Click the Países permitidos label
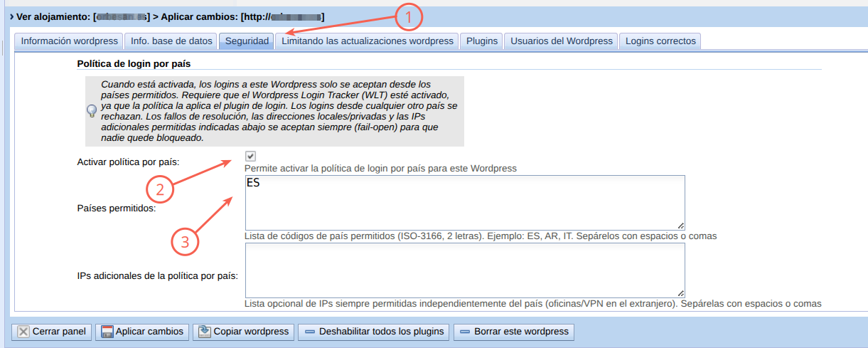This screenshot has width=868, height=348. pos(117,209)
